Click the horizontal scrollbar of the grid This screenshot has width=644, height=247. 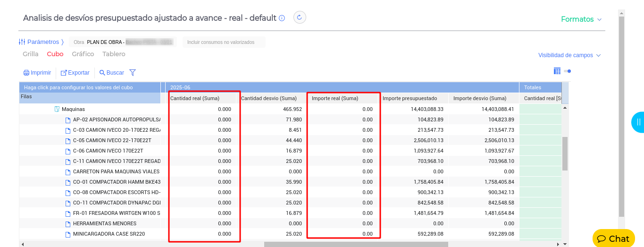(x=356, y=244)
